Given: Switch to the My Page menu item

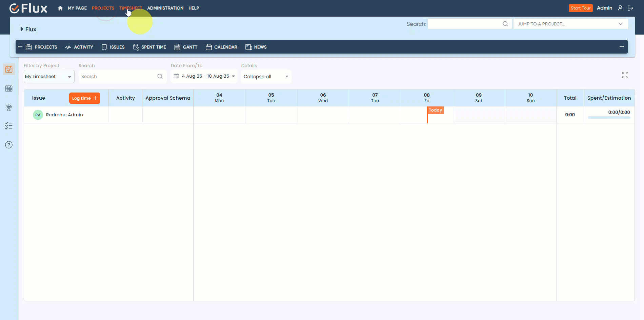Looking at the screenshot, I should point(77,8).
